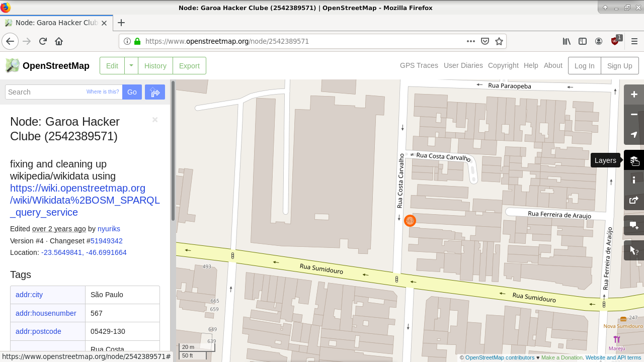Zoom out on the map

[x=634, y=115]
